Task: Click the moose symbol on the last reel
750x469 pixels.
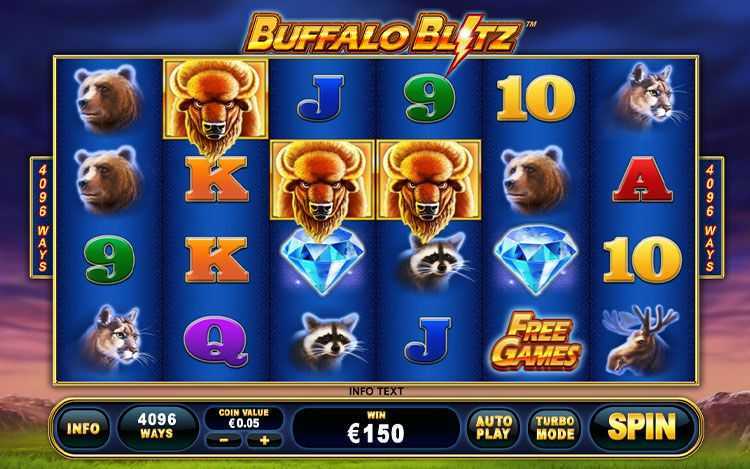Action: (640, 338)
